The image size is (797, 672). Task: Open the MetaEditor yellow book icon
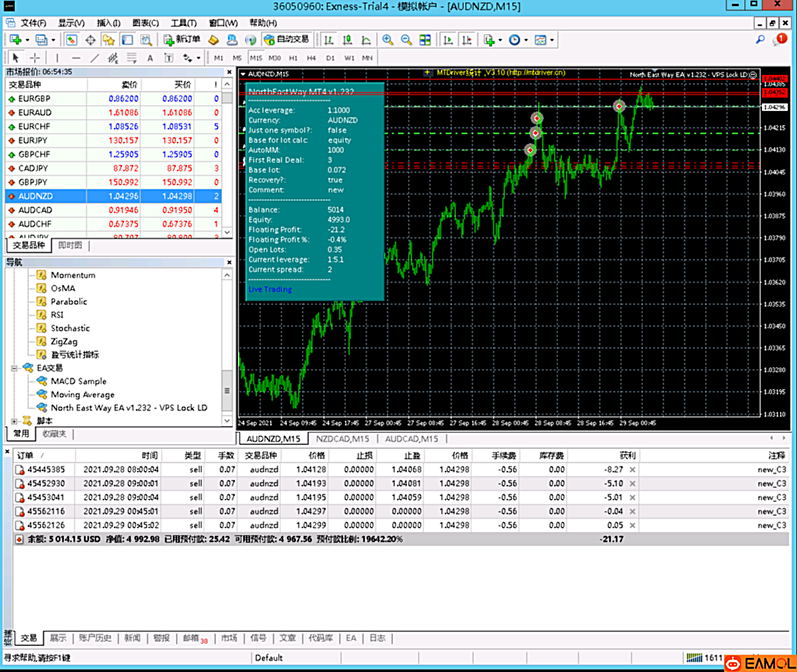213,40
